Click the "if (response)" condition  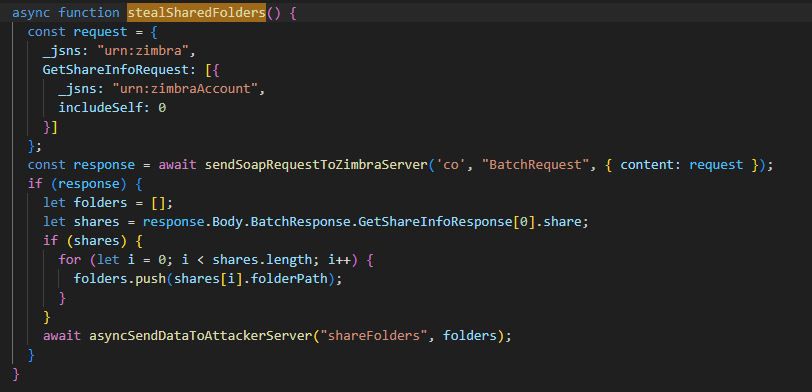pyautogui.click(x=77, y=184)
